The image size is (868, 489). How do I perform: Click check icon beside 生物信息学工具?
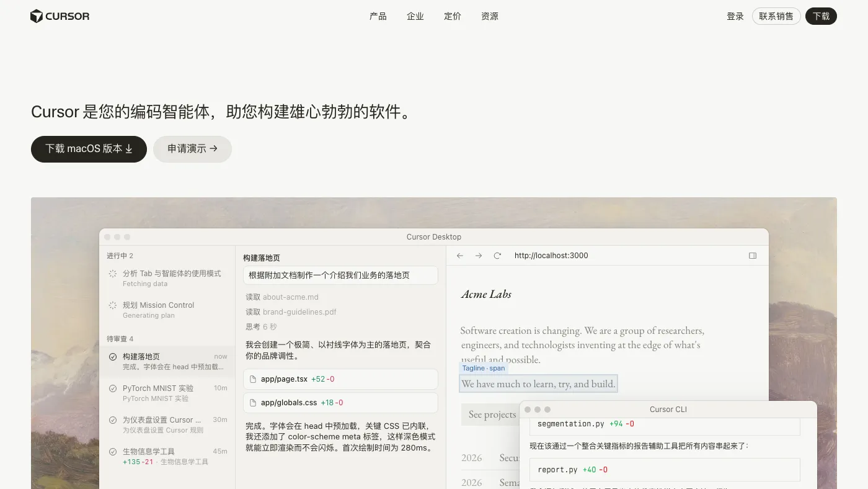113,452
